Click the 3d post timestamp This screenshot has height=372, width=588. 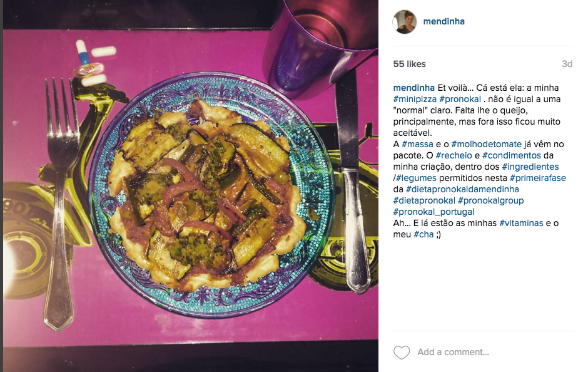(x=567, y=64)
